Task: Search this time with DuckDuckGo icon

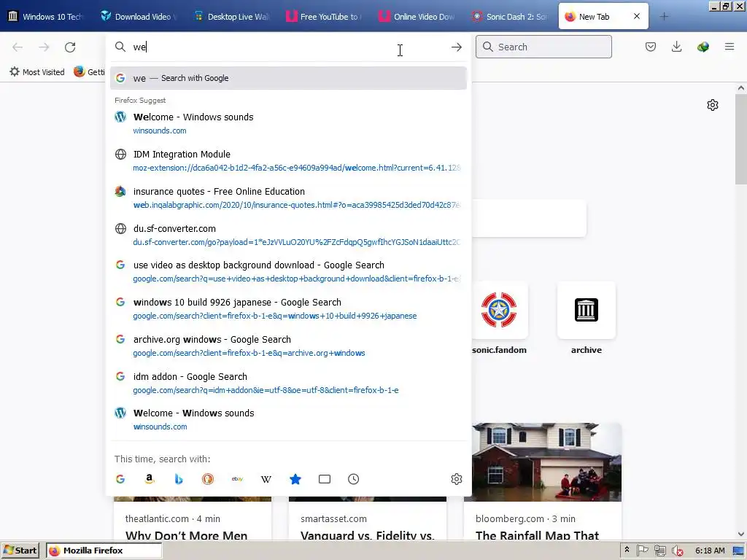Action: 208,479
